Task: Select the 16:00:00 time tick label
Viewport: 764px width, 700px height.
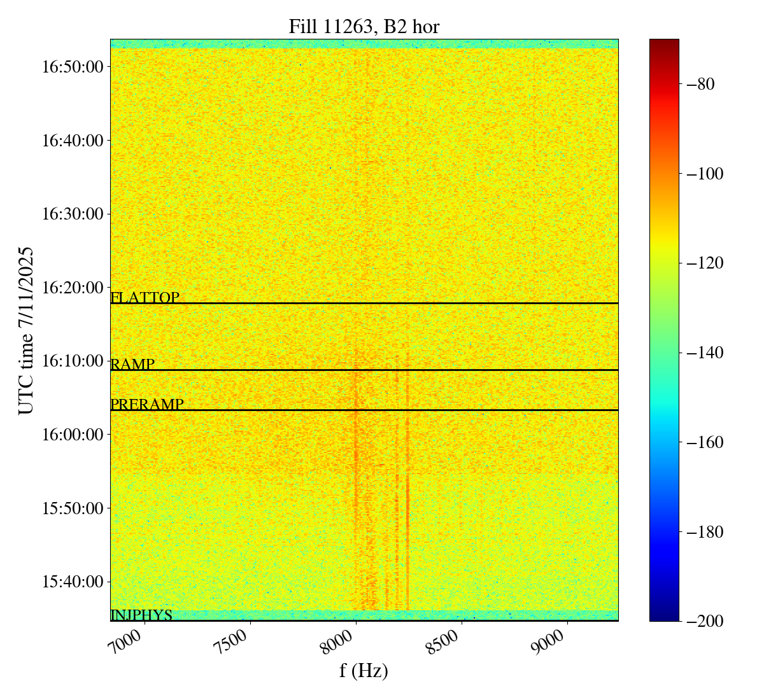Action: 73,435
